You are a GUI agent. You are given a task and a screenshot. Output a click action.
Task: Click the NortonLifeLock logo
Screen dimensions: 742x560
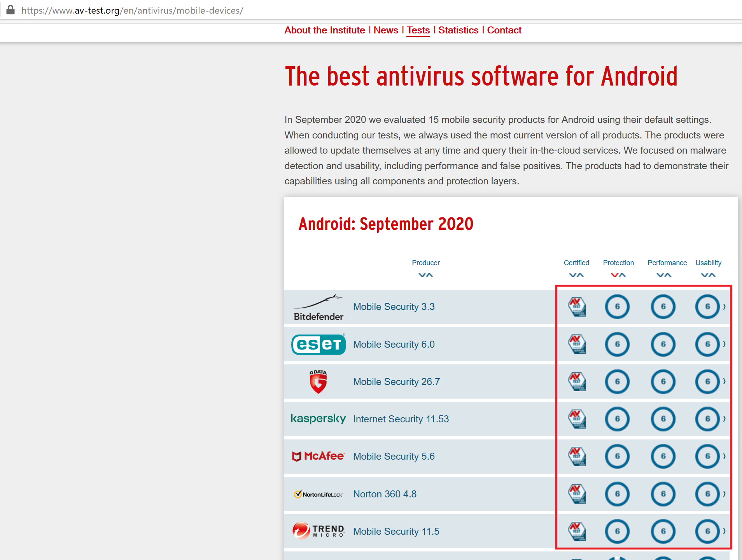[x=318, y=494]
